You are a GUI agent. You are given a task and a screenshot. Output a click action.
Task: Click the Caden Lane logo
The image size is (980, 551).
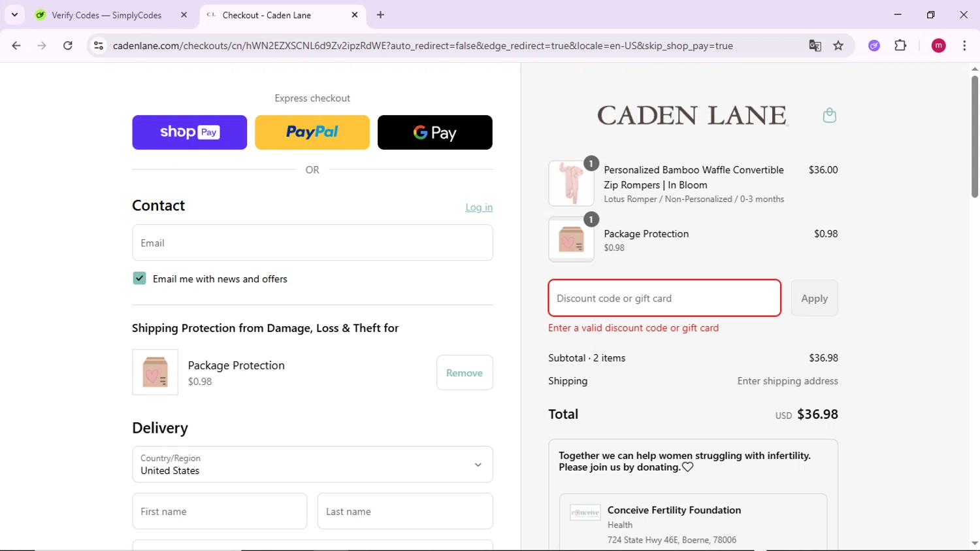(693, 116)
